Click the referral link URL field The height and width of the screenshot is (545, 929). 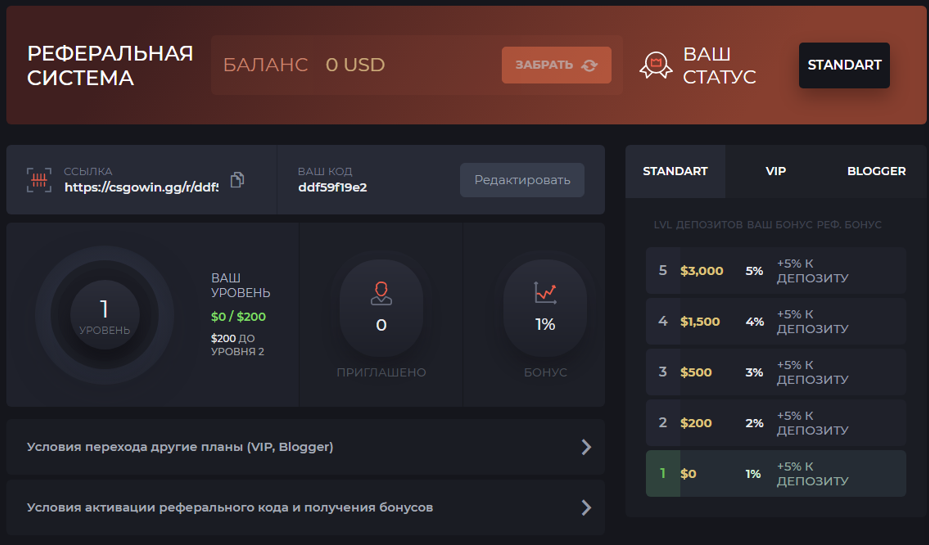(141, 187)
